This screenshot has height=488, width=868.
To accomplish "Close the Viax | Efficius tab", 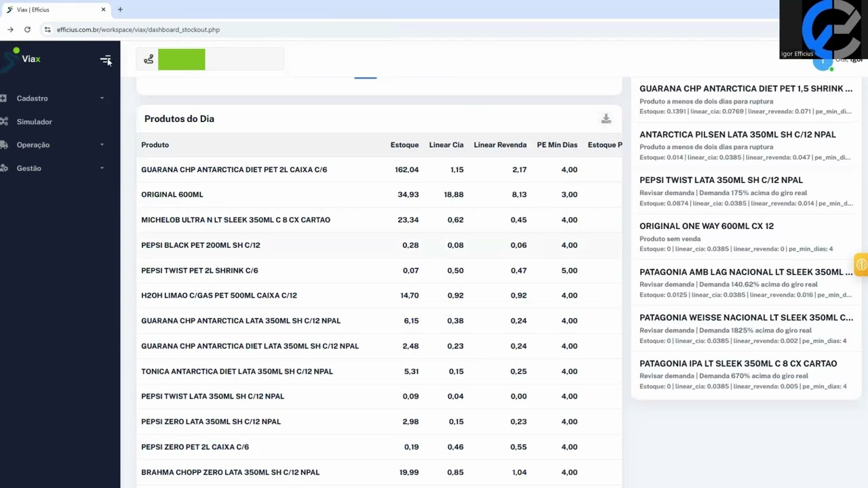I will pyautogui.click(x=104, y=9).
